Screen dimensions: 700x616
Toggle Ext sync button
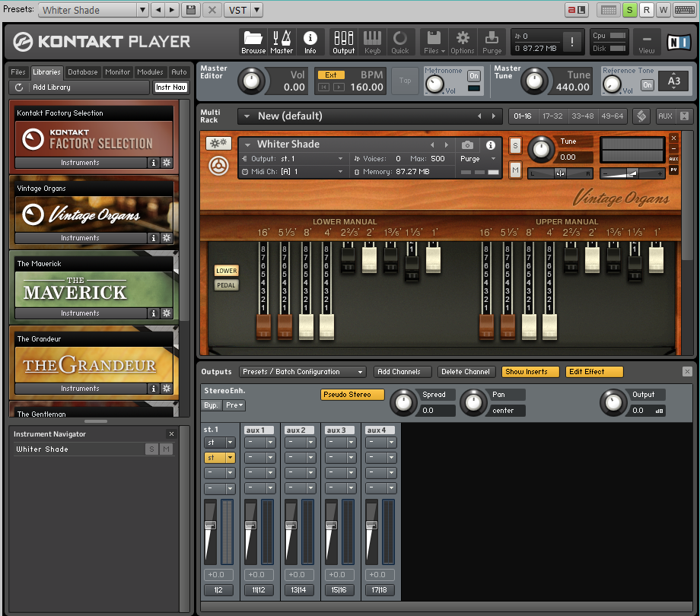[331, 75]
